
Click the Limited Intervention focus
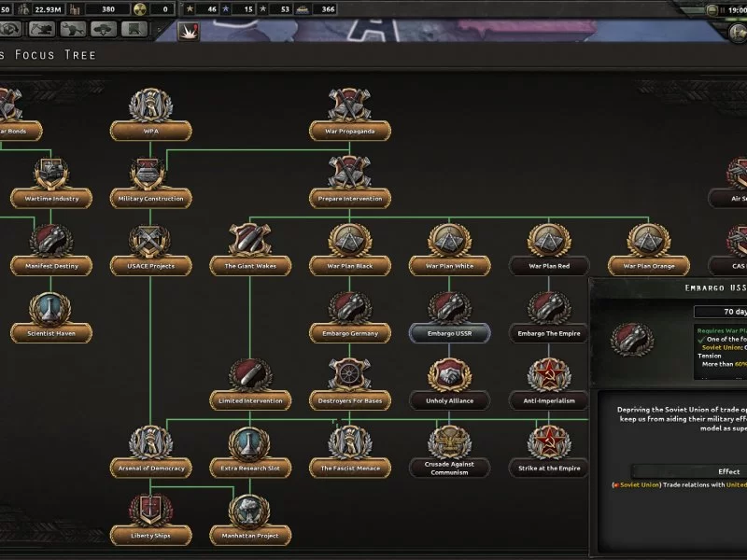250,375
